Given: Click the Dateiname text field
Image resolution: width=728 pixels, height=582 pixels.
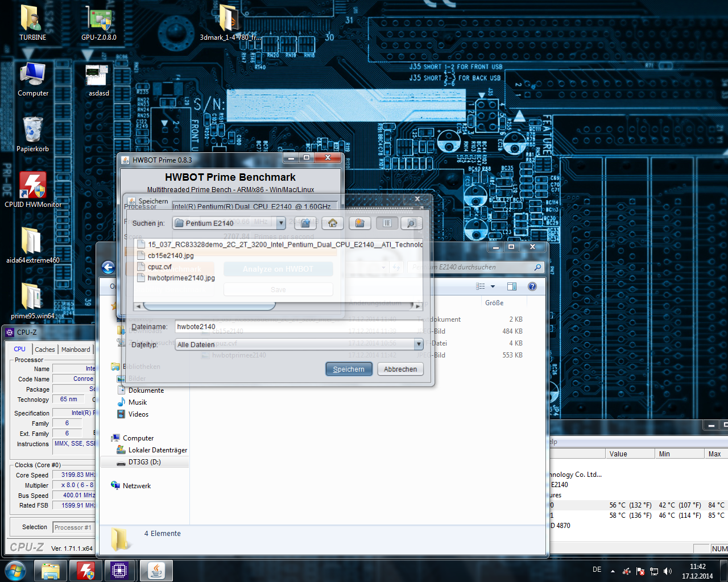Looking at the screenshot, I should 299,327.
